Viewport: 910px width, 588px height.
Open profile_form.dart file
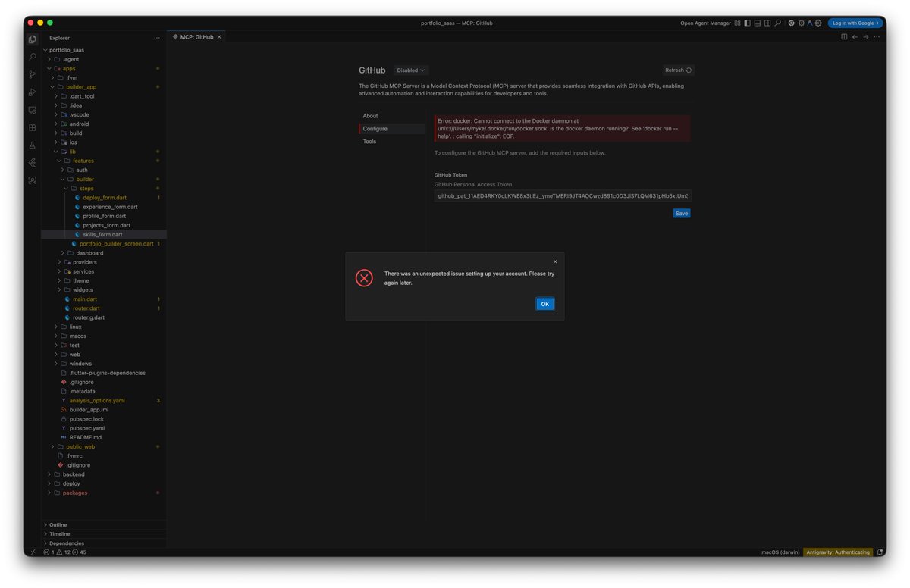(x=105, y=216)
